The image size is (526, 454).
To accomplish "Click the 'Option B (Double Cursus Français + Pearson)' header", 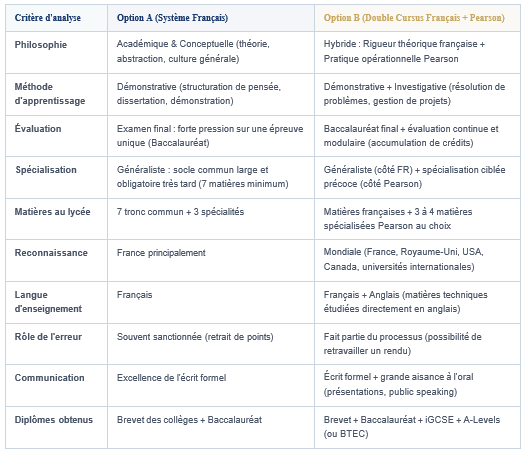I will click(414, 18).
